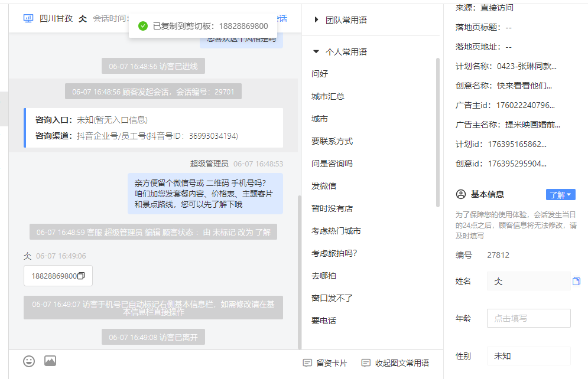
Task: Select the 城市 quick phrase
Action: 320,119
